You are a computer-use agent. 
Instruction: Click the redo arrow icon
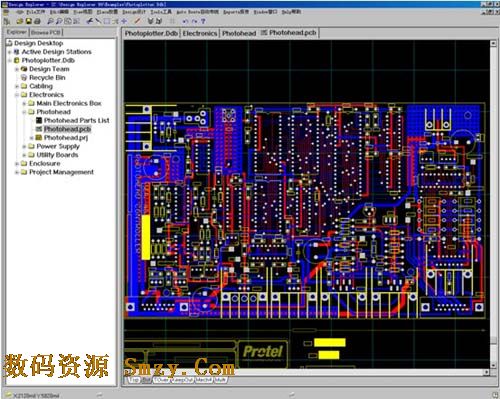pos(194,21)
